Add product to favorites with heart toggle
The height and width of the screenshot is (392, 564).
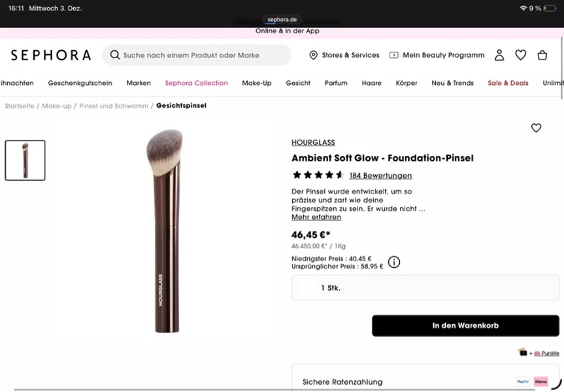point(536,127)
